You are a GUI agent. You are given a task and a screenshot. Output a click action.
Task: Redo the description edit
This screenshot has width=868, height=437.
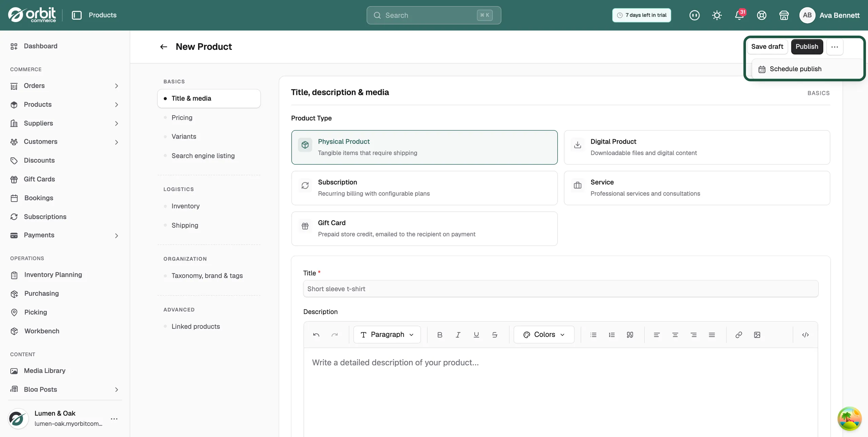click(x=335, y=335)
